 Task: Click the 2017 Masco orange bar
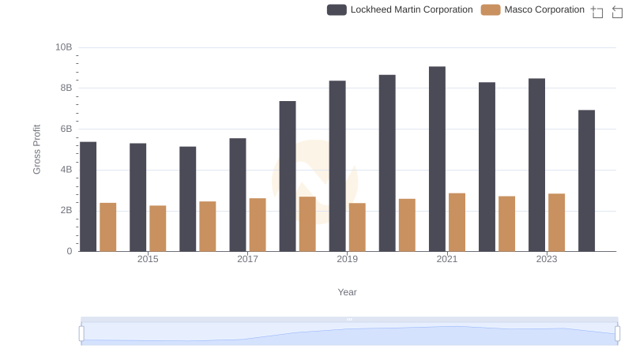coord(258,225)
